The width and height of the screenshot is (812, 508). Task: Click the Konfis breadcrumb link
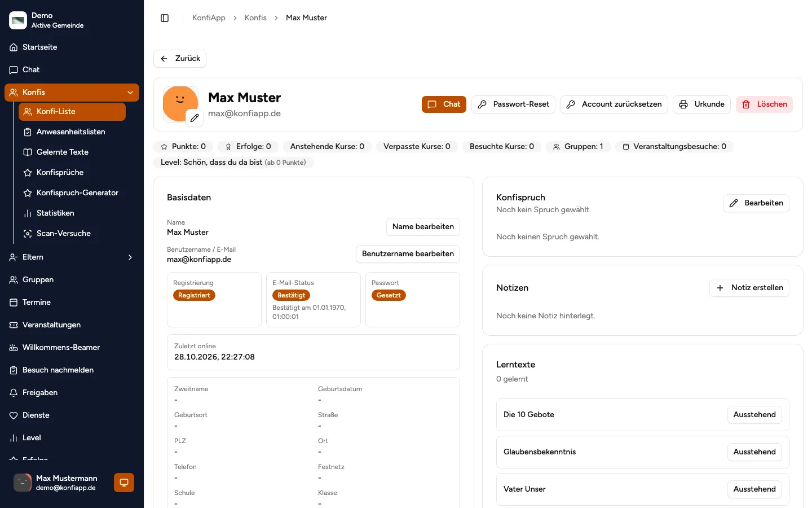(x=255, y=18)
